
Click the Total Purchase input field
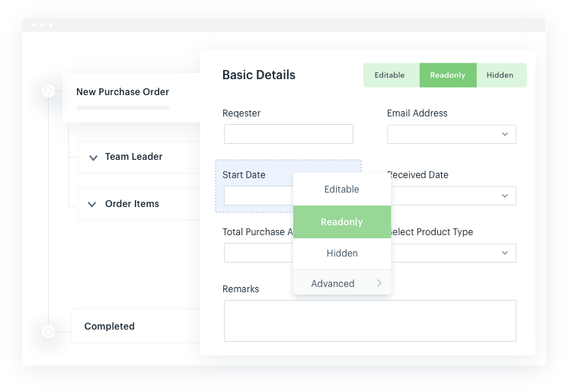[x=258, y=253]
